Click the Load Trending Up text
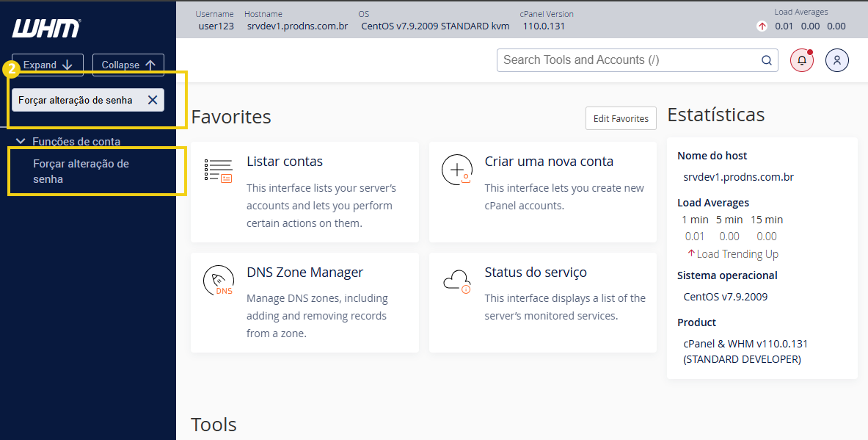 click(x=737, y=254)
